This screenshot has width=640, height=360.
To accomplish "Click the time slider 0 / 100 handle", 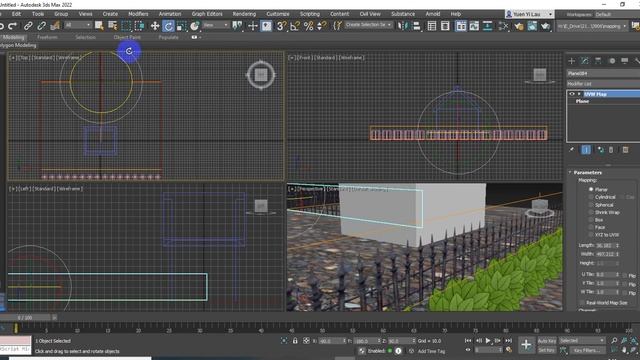I will [25, 317].
